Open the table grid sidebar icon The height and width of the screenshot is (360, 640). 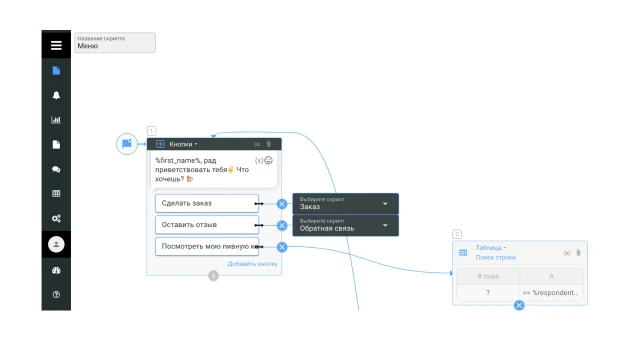(56, 193)
